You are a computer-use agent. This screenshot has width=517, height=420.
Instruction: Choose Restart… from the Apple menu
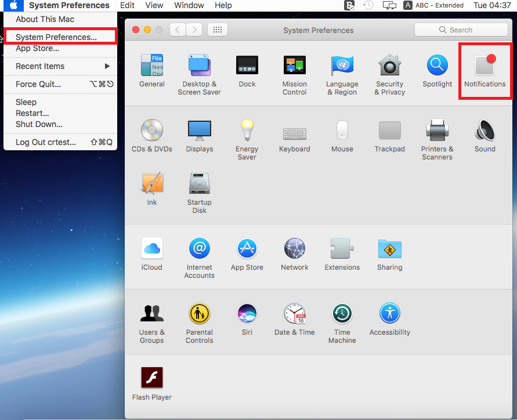[x=60, y=113]
